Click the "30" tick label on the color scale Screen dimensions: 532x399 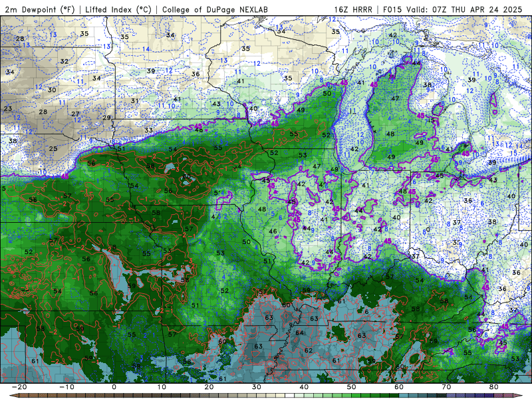(x=257, y=387)
